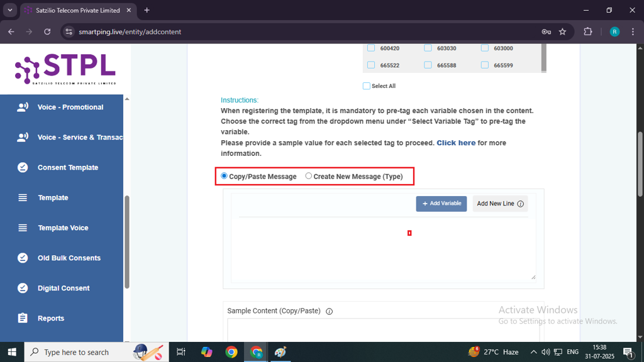644x362 pixels.
Task: Reload the page with the refresh icon
Action: 47,31
